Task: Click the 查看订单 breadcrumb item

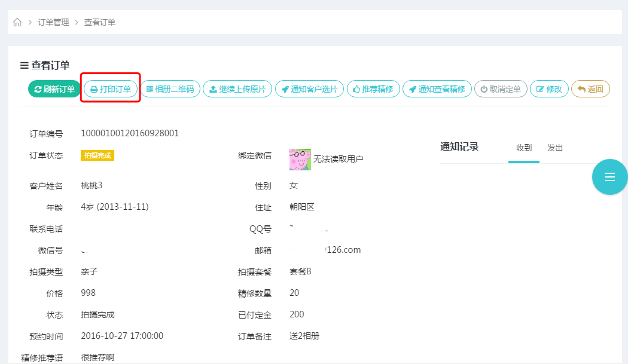Action: click(100, 23)
